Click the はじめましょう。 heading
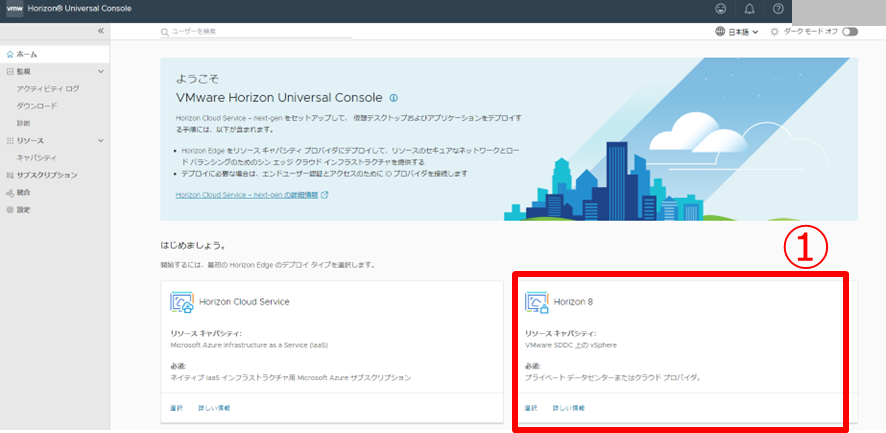Image resolution: width=886 pixels, height=433 pixels. (193, 246)
